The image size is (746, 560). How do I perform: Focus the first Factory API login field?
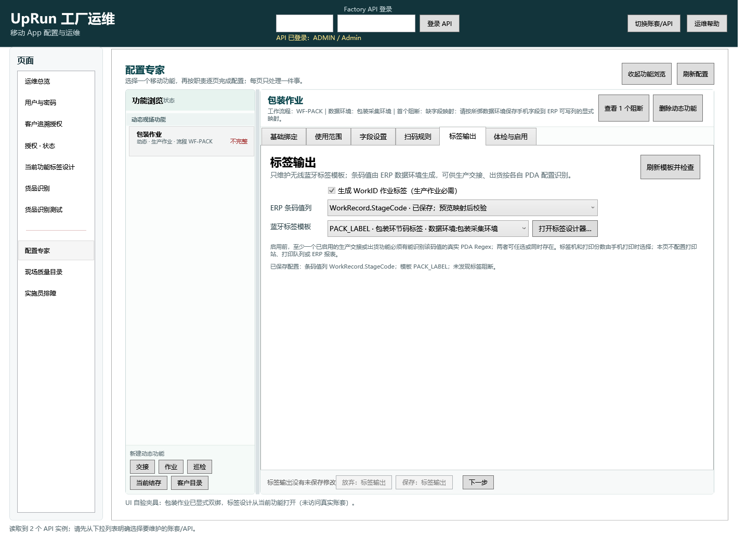[304, 23]
